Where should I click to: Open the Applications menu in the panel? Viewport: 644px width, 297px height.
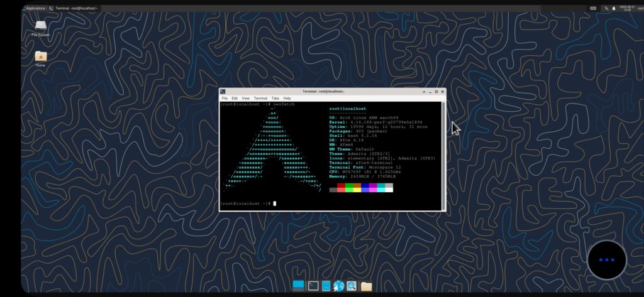pyautogui.click(x=33, y=8)
